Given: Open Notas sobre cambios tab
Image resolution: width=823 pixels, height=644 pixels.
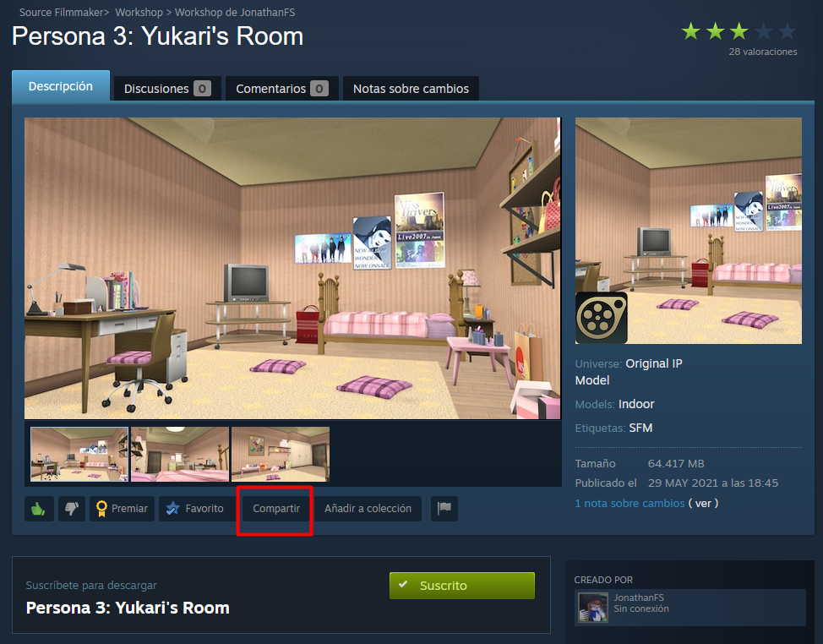Looking at the screenshot, I should coord(411,88).
